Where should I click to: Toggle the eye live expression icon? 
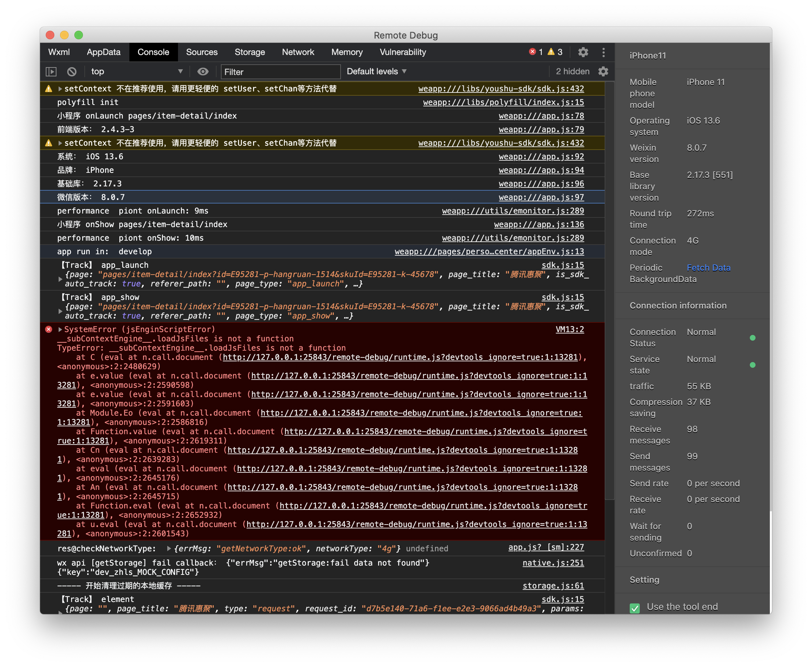203,71
